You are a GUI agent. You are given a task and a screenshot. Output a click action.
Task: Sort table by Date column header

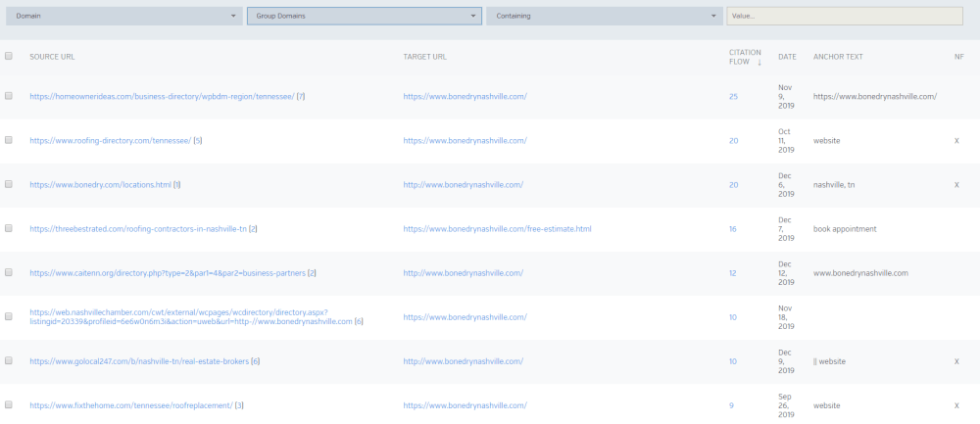(x=787, y=57)
